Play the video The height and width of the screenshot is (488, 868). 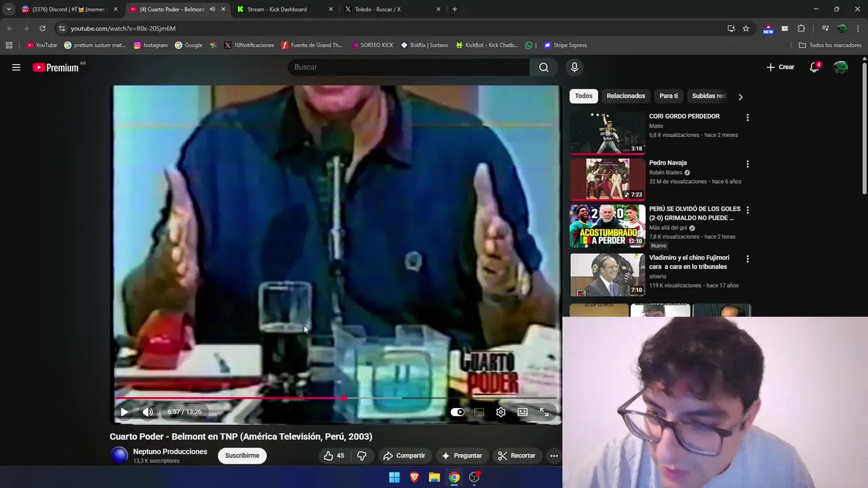pos(124,412)
